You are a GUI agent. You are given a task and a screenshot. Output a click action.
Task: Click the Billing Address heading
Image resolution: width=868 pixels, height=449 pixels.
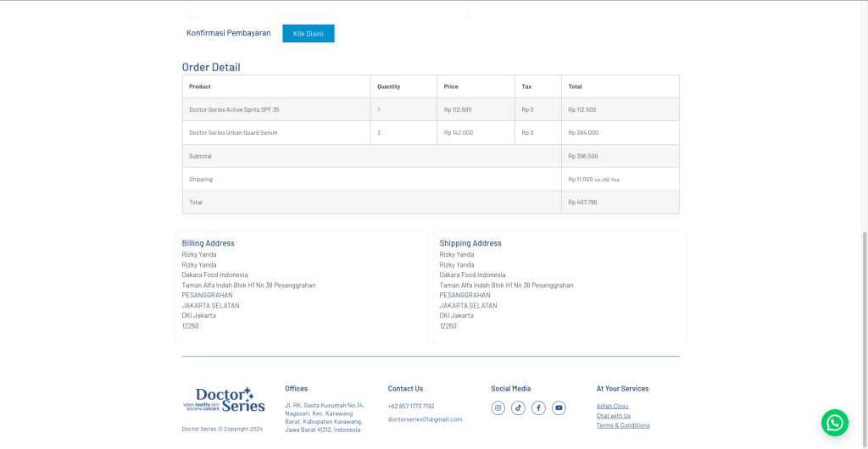pos(209,243)
